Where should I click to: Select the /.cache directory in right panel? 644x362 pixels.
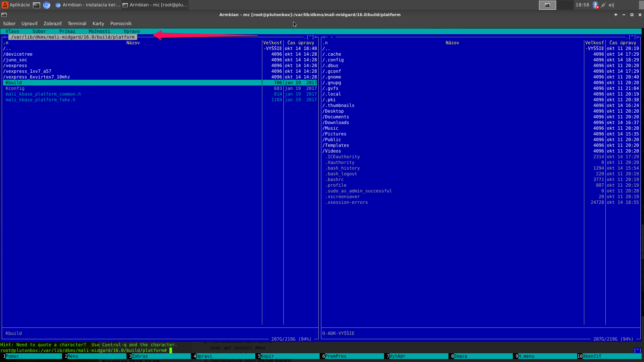[x=481, y=54]
